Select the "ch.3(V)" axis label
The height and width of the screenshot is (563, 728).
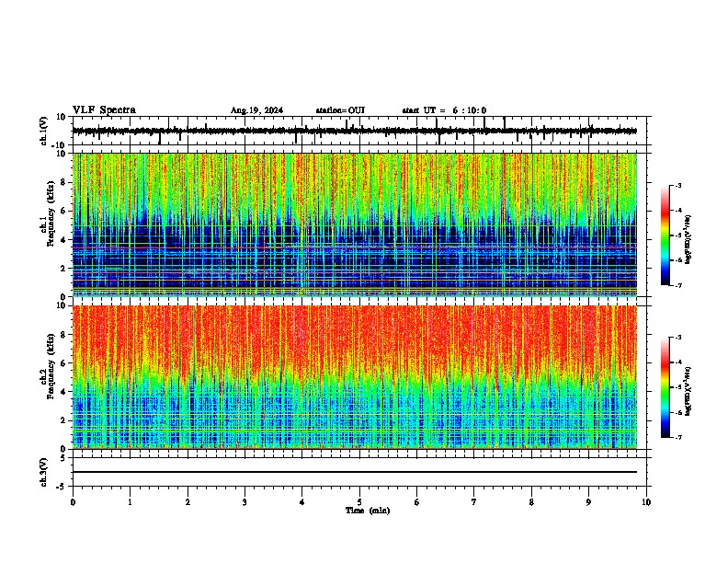[x=44, y=472]
